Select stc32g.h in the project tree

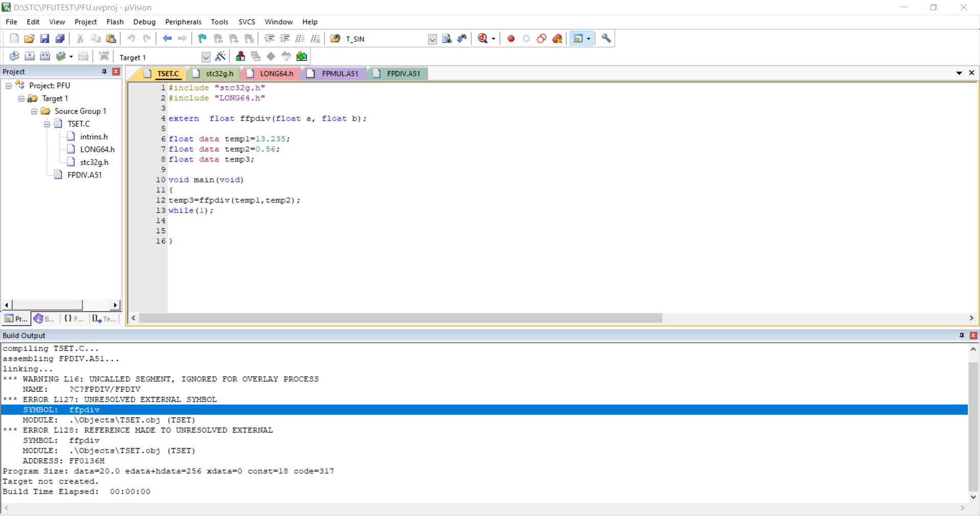[x=94, y=162]
